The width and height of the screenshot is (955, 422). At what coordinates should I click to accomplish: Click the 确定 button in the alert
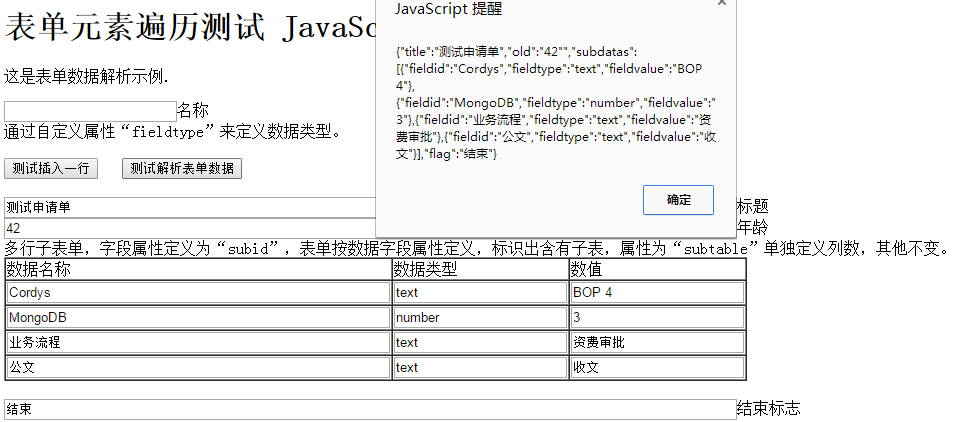click(x=678, y=200)
